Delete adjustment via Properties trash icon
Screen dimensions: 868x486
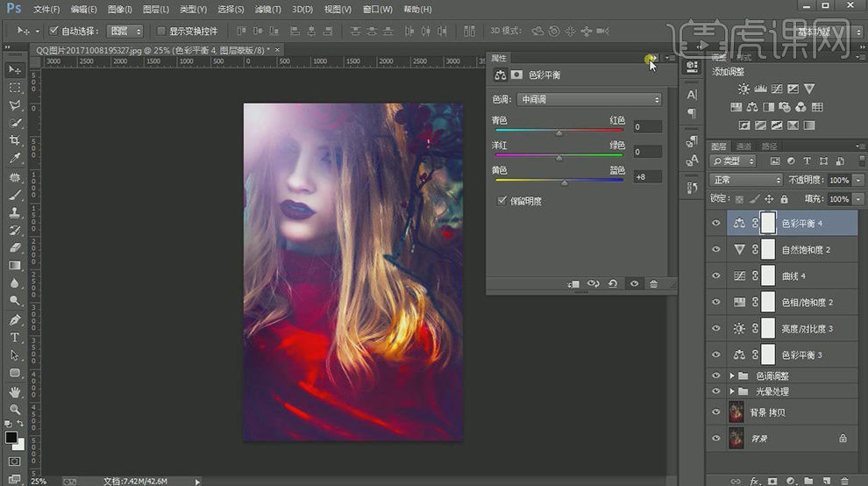click(653, 284)
